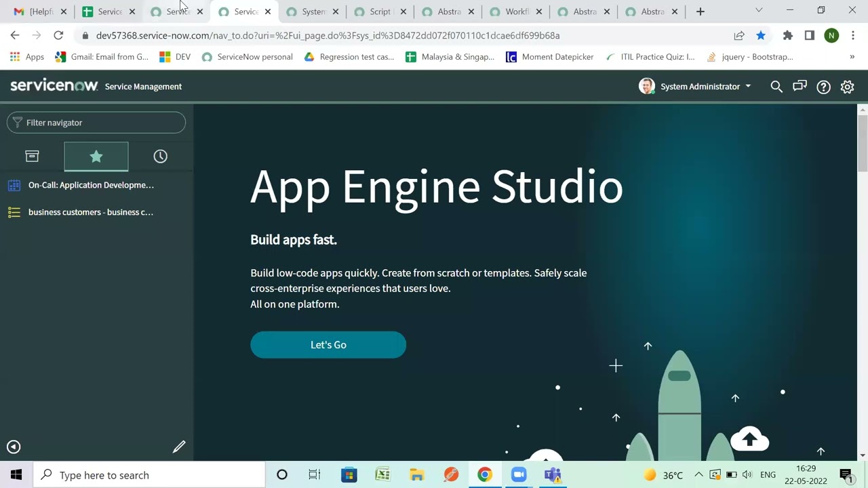The image size is (868, 488).
Task: Switch to the Workflow browser tab
Action: [516, 12]
